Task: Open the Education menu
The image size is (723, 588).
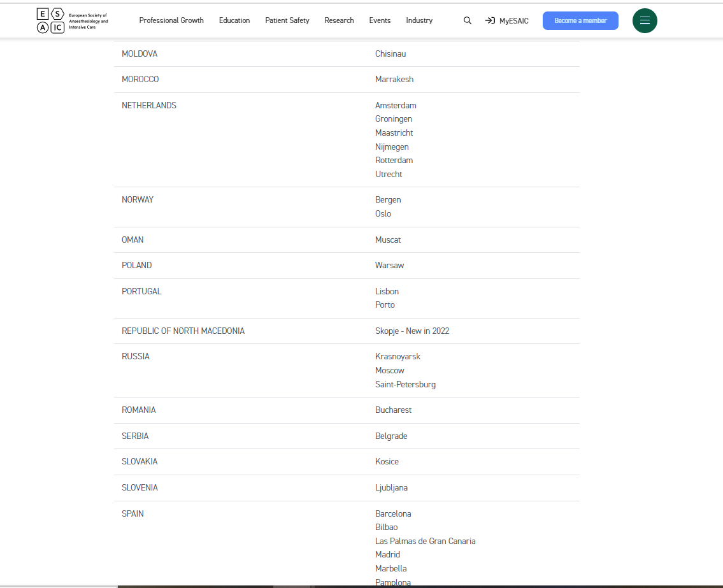Action: click(234, 21)
